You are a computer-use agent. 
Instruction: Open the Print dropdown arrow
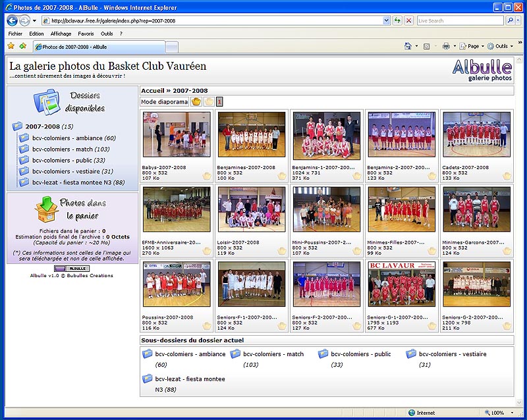(455, 46)
